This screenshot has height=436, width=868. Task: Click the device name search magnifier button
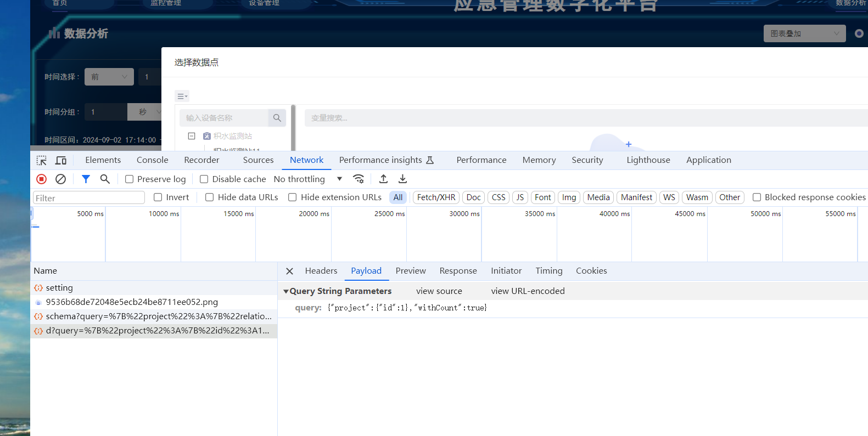click(x=277, y=118)
